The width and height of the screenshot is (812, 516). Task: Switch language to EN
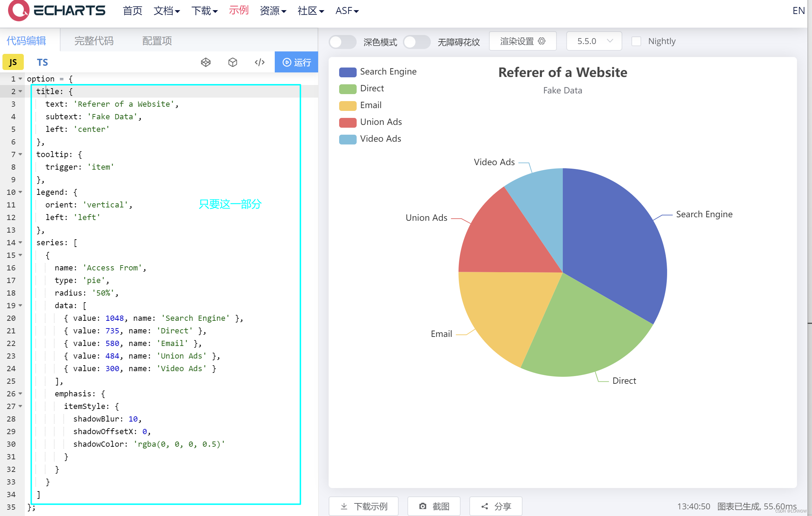[x=798, y=10]
